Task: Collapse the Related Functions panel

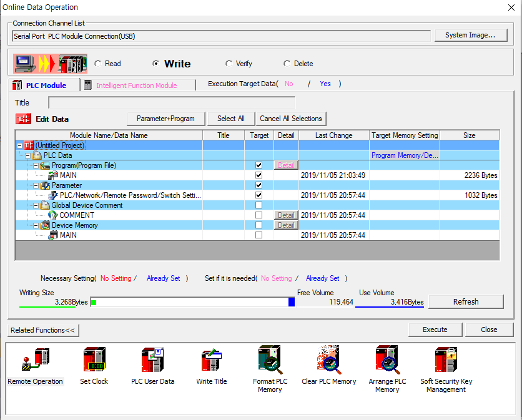Action: click(x=43, y=330)
